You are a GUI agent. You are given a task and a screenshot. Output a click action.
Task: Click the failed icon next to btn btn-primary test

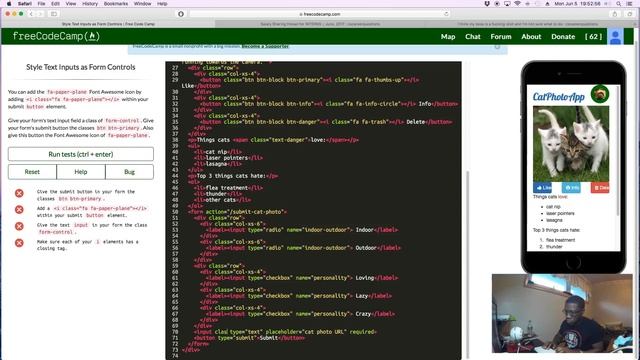coord(19,193)
